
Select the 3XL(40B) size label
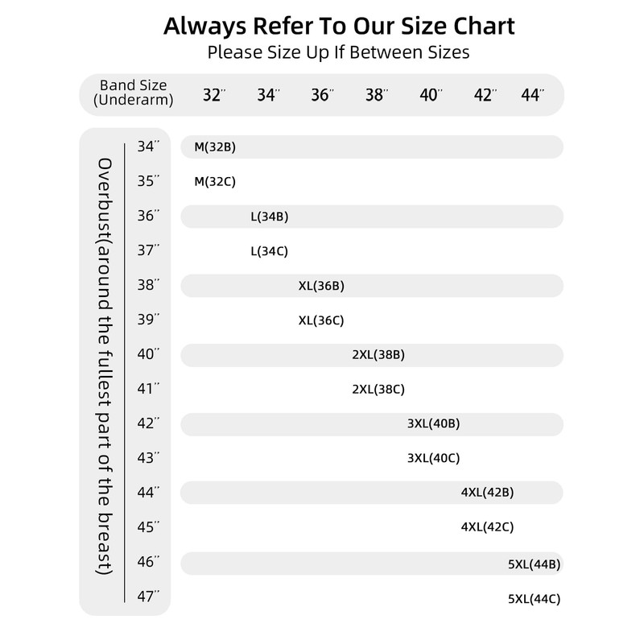(x=434, y=423)
